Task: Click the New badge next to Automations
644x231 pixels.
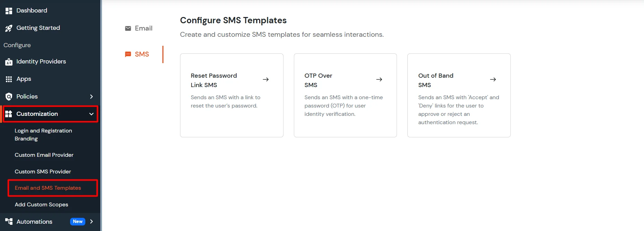Action: 77,221
